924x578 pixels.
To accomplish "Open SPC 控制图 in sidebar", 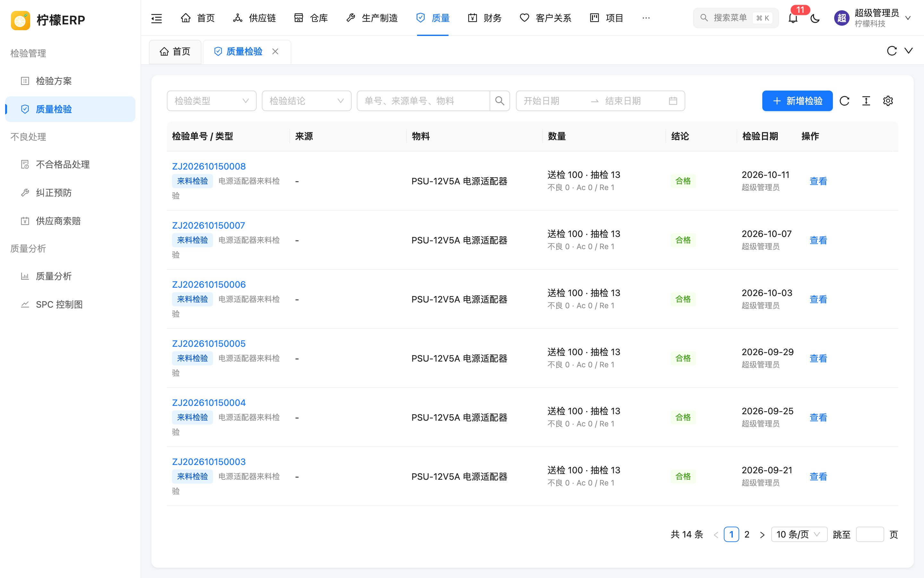I will click(x=70, y=304).
